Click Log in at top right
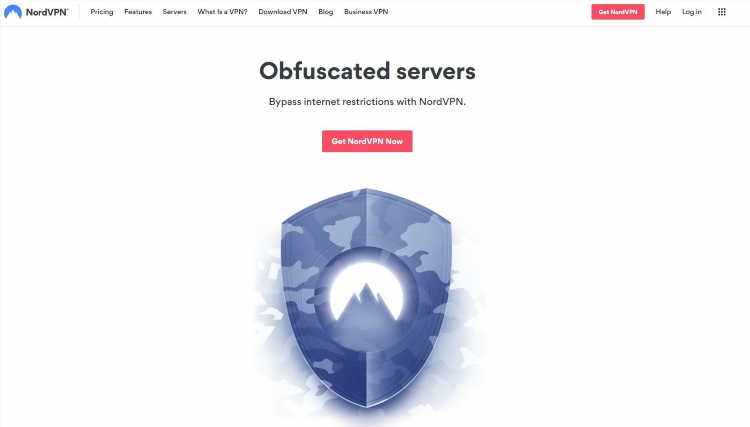Viewport: 750px width, 427px height. 692,12
